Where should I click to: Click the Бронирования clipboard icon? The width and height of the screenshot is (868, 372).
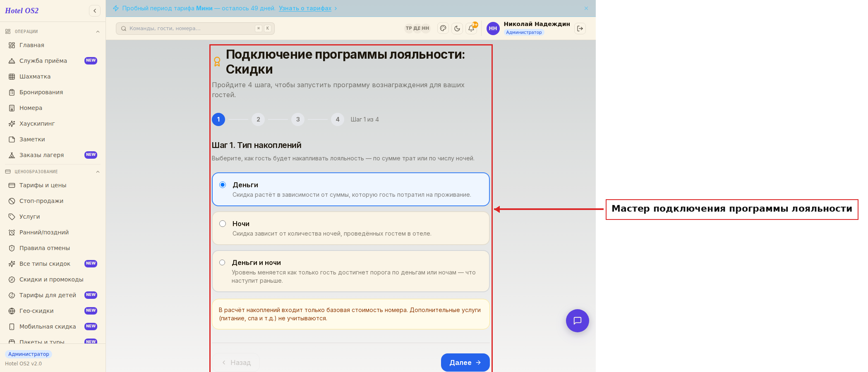point(12,92)
